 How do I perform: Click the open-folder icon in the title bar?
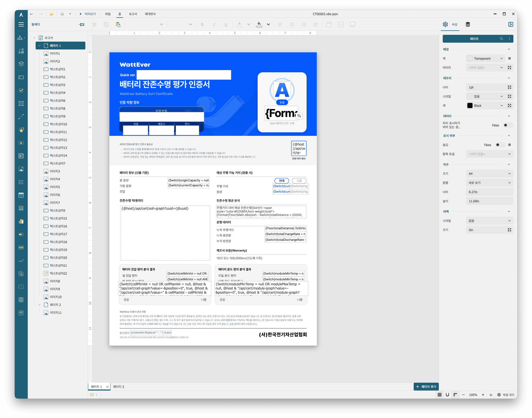point(51,14)
